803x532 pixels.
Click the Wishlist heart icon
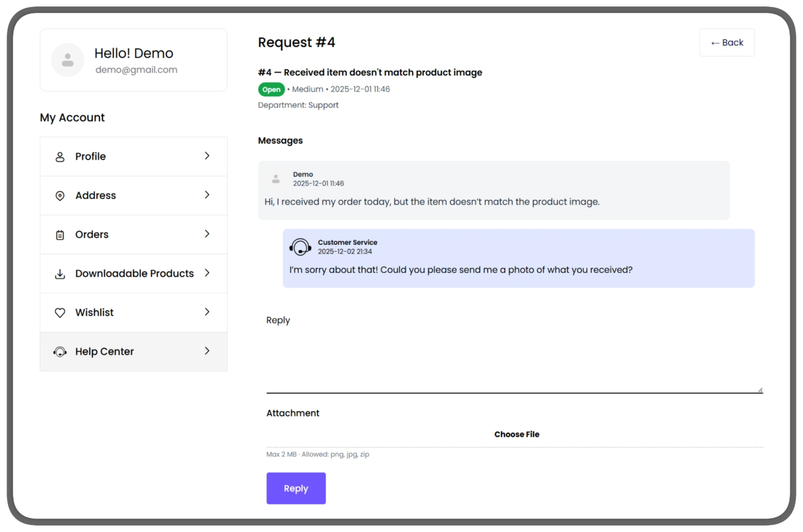pyautogui.click(x=60, y=313)
